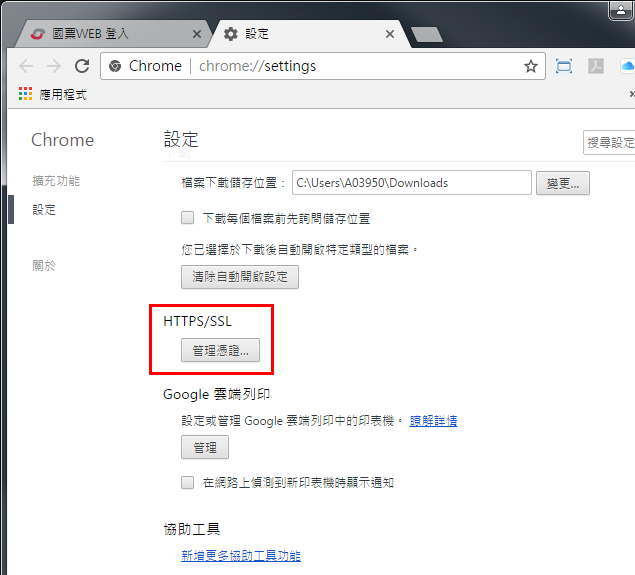Click the browser back arrow
Viewport: 635px width, 575px height.
pos(26,66)
